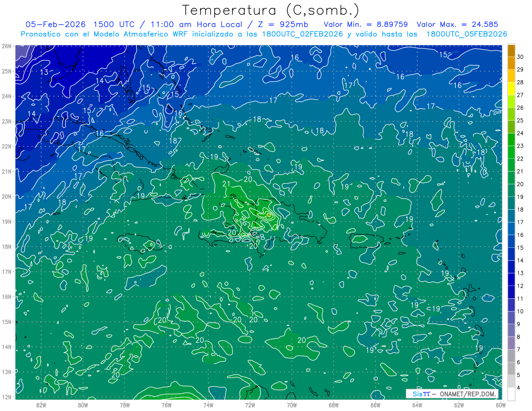Viewport: 532px width, 411px height.
Task: Click the '21' contour label on the map
Action: (226, 184)
